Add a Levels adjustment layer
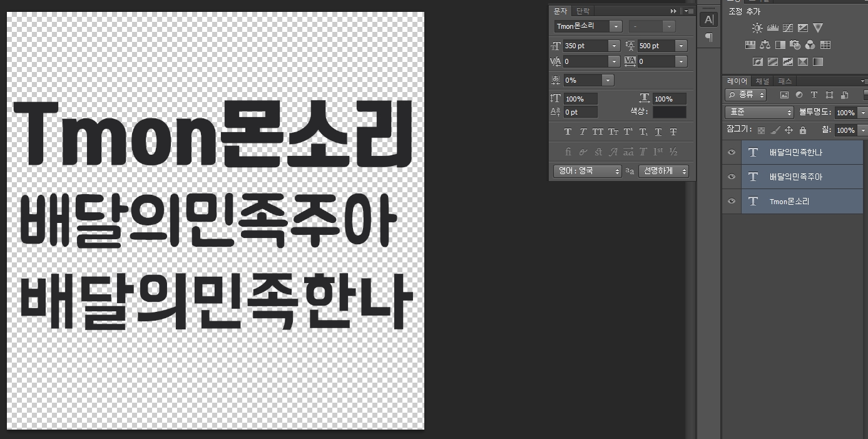 (x=772, y=28)
